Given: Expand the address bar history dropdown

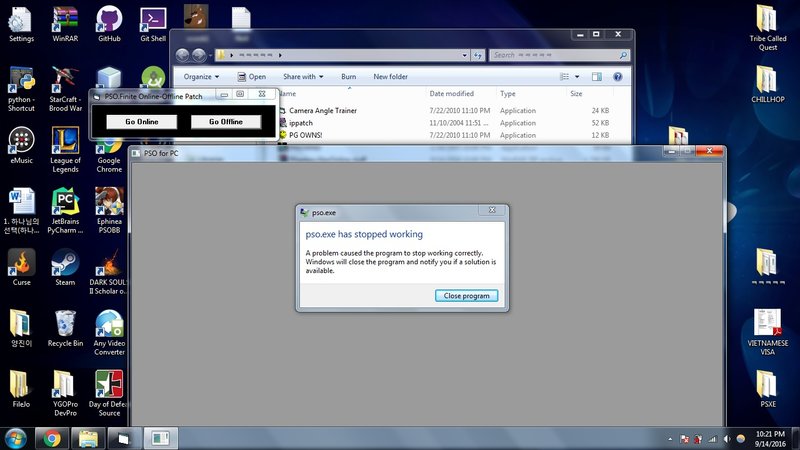Looking at the screenshot, I should click(464, 55).
